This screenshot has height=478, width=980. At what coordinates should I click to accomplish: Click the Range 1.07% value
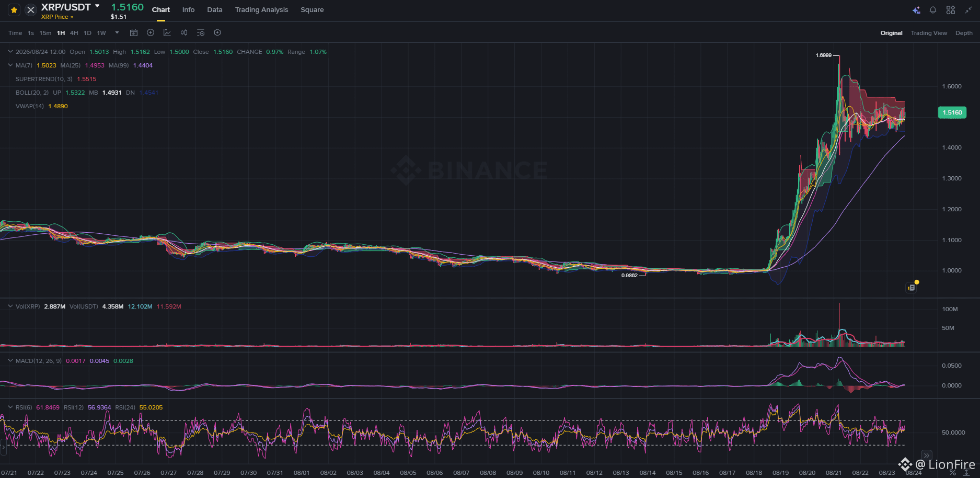click(x=318, y=52)
